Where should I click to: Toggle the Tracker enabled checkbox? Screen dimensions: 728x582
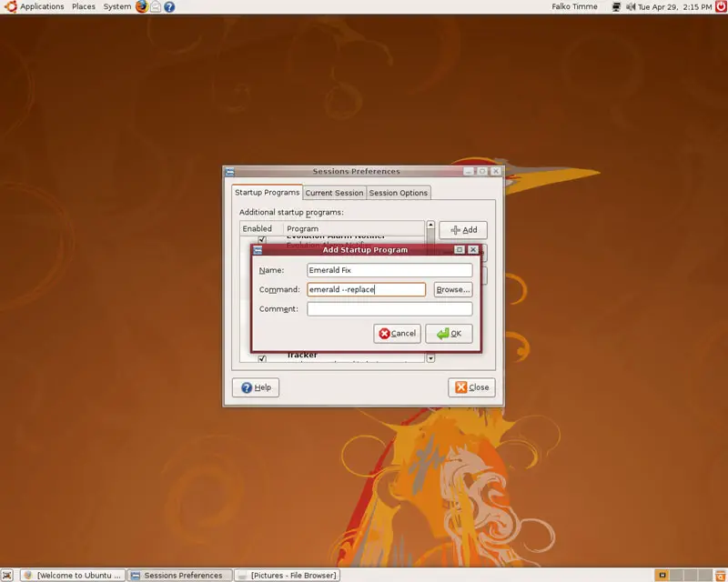[262, 358]
